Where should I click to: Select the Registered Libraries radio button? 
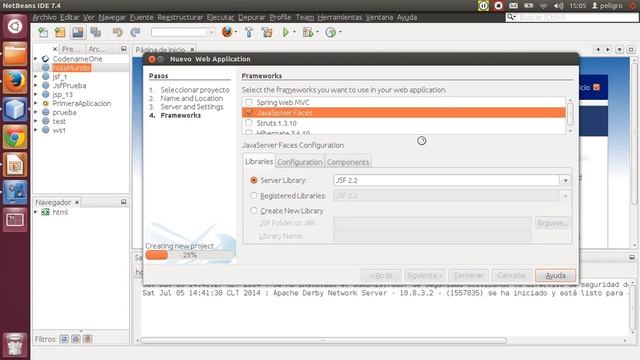click(254, 196)
